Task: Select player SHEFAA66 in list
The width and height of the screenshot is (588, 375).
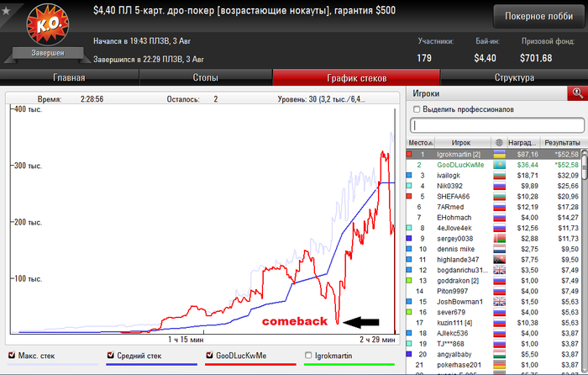Action: (494, 196)
